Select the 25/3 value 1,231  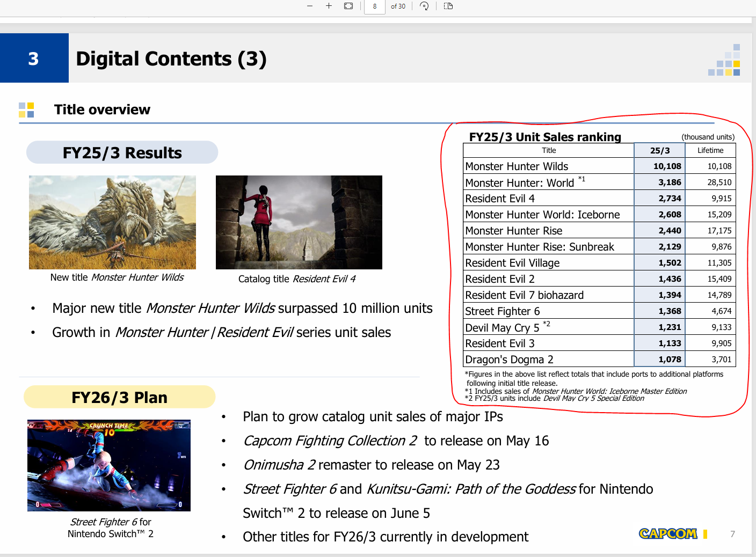[x=670, y=327]
